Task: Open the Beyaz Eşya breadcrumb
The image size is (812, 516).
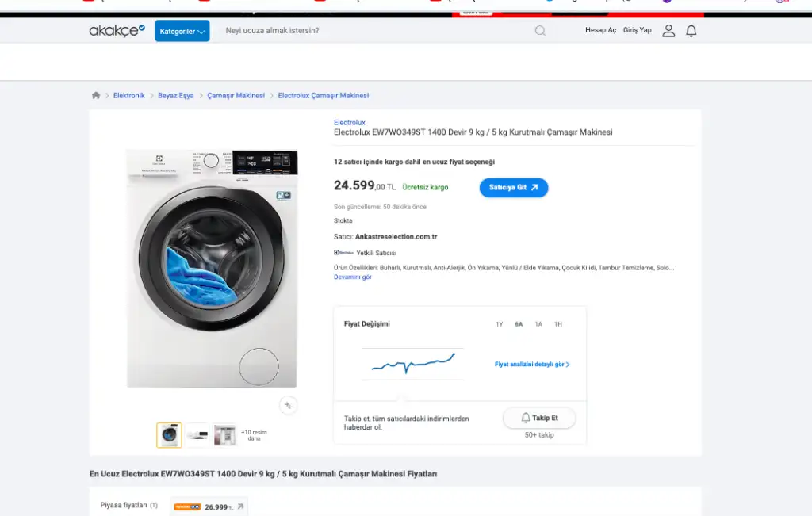Action: 175,95
